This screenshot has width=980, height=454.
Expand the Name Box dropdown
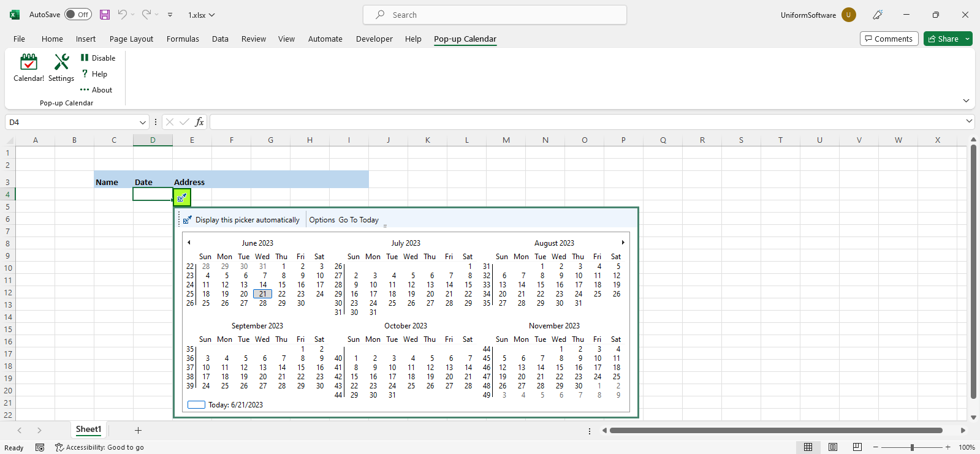(143, 123)
